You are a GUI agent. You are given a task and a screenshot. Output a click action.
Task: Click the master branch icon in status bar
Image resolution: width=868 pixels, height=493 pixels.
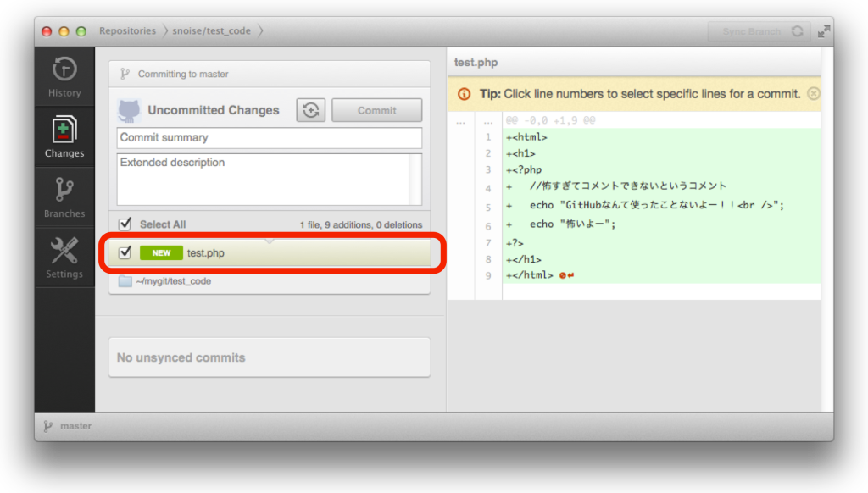48,426
